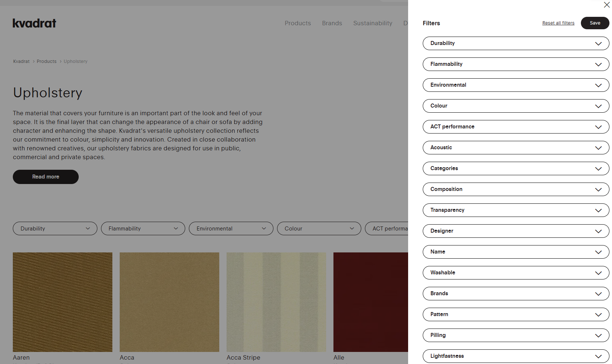
Task: Open the Acca Stripe fabric thumbnail
Action: [x=276, y=302]
